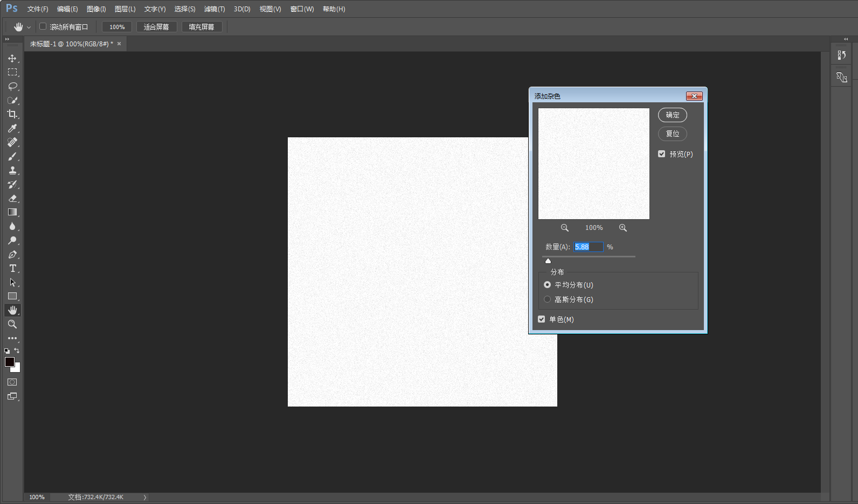Viewport: 858px width, 504px height.
Task: Open the background color swatch
Action: [x=17, y=369]
